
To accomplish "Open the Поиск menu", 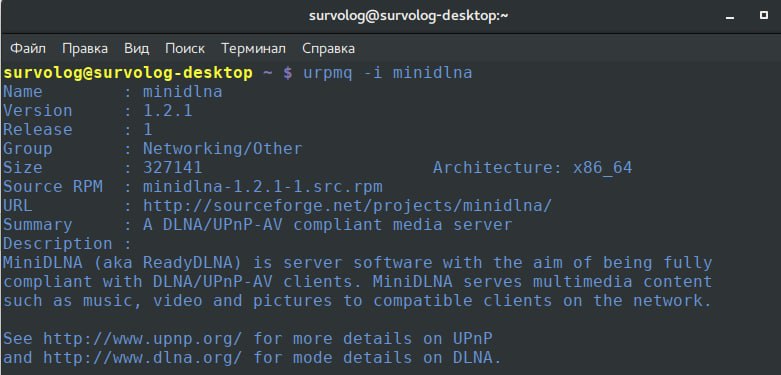I will click(185, 48).
